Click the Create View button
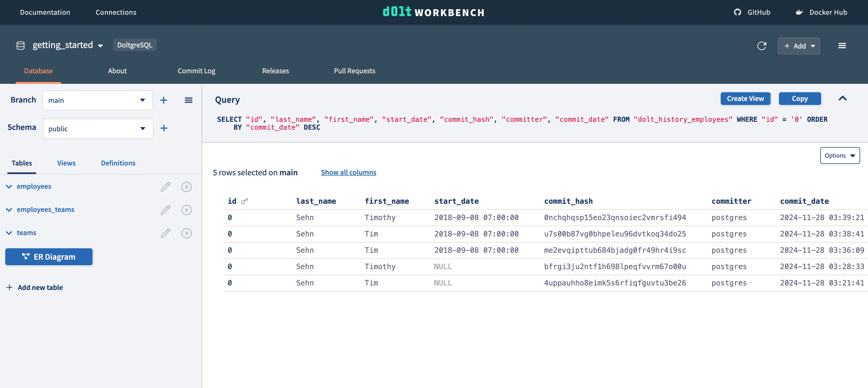 (745, 98)
